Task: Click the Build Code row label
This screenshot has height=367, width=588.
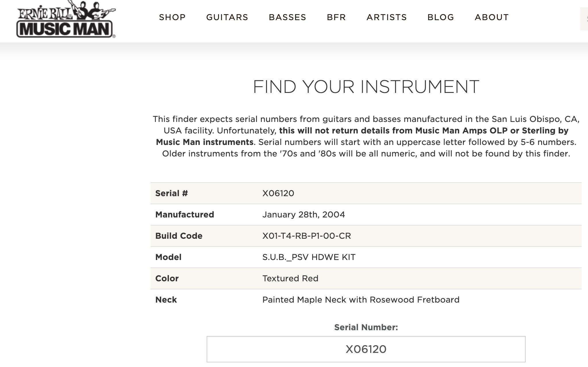Action: click(x=179, y=236)
